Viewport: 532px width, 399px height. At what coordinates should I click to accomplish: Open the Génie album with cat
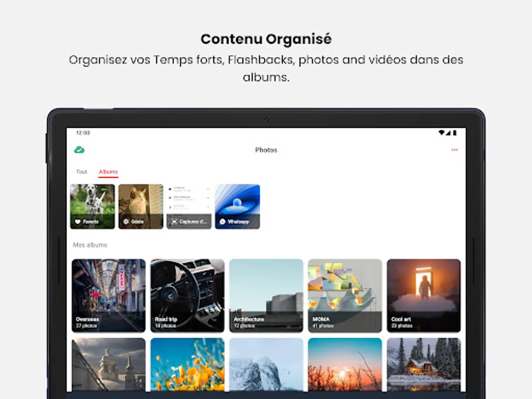141,207
